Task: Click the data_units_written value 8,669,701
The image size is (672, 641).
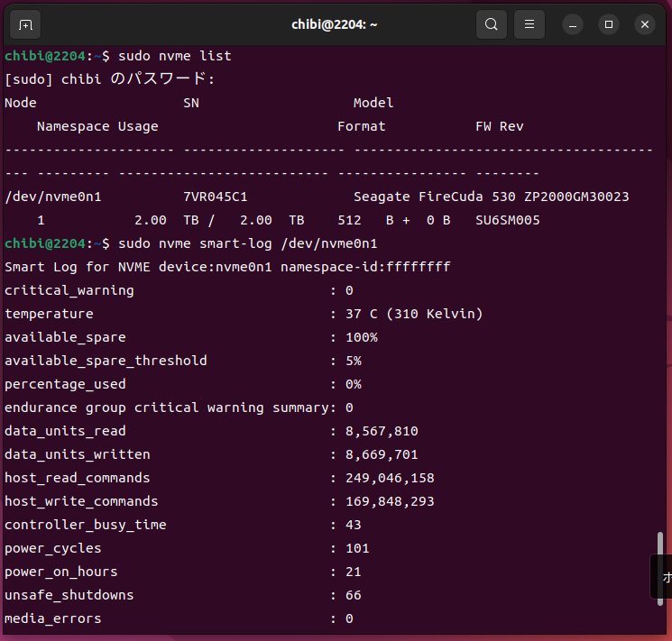Action: (382, 454)
